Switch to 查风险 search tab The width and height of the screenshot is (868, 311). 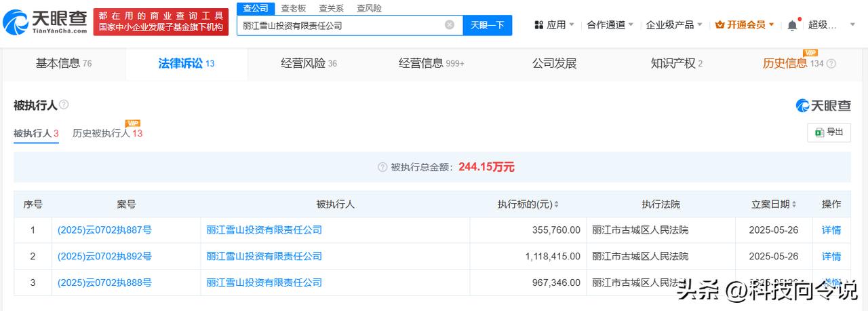(x=368, y=8)
